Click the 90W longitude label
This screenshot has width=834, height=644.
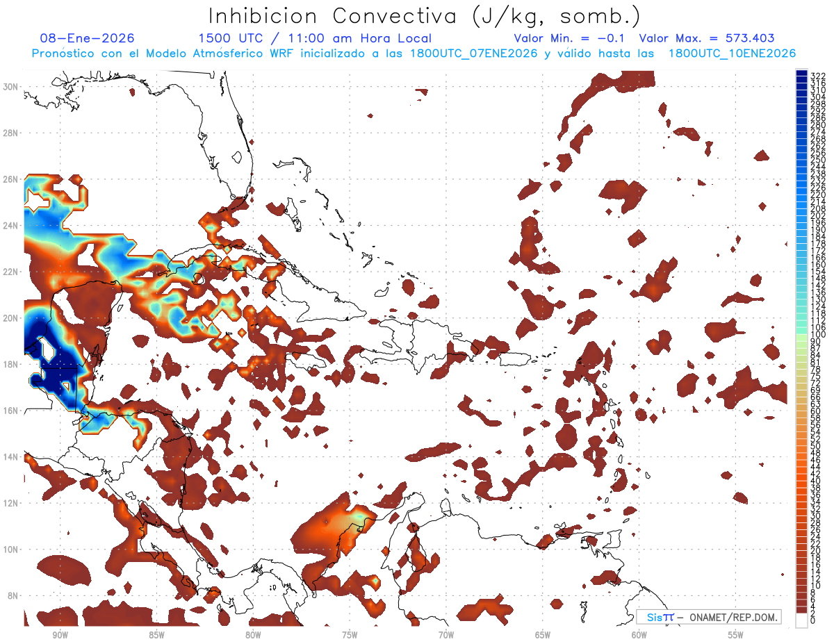(60, 636)
